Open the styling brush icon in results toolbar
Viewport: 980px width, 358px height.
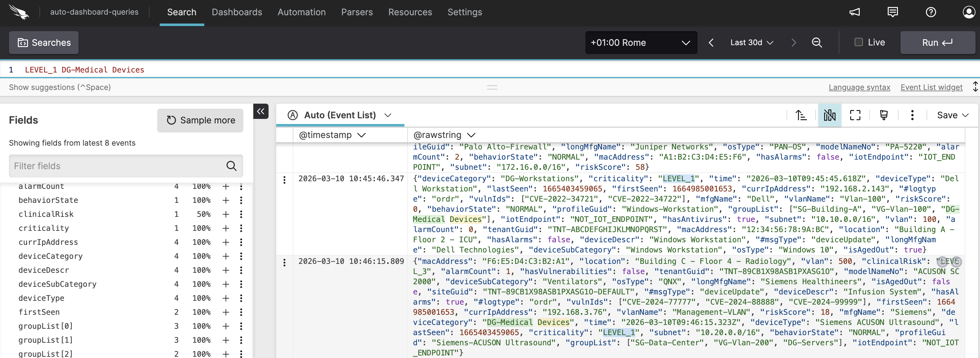[883, 115]
